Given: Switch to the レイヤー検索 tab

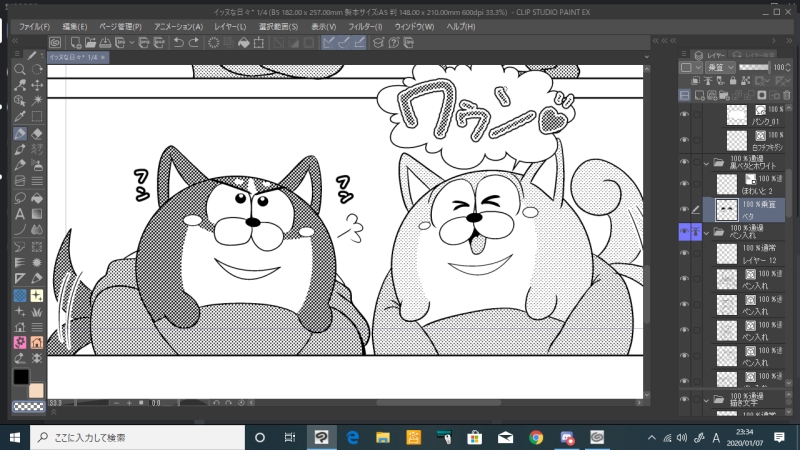Looking at the screenshot, I should pyautogui.click(x=755, y=55).
